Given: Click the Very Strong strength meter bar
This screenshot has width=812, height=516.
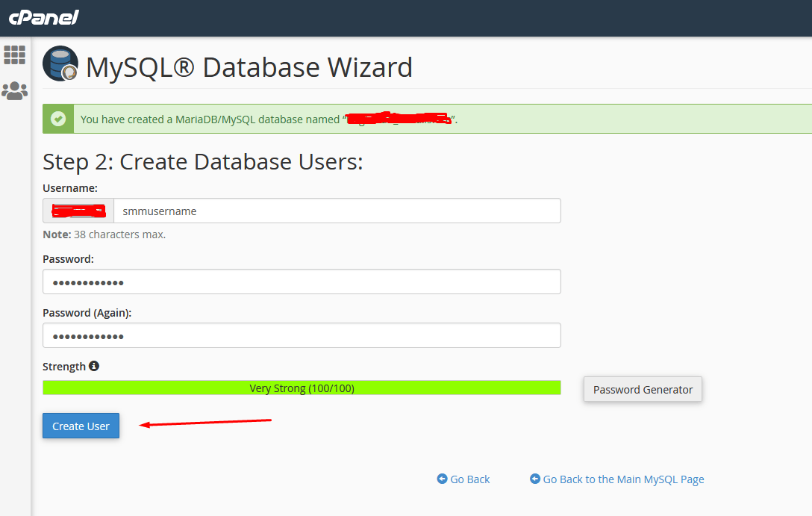Looking at the screenshot, I should pyautogui.click(x=302, y=388).
